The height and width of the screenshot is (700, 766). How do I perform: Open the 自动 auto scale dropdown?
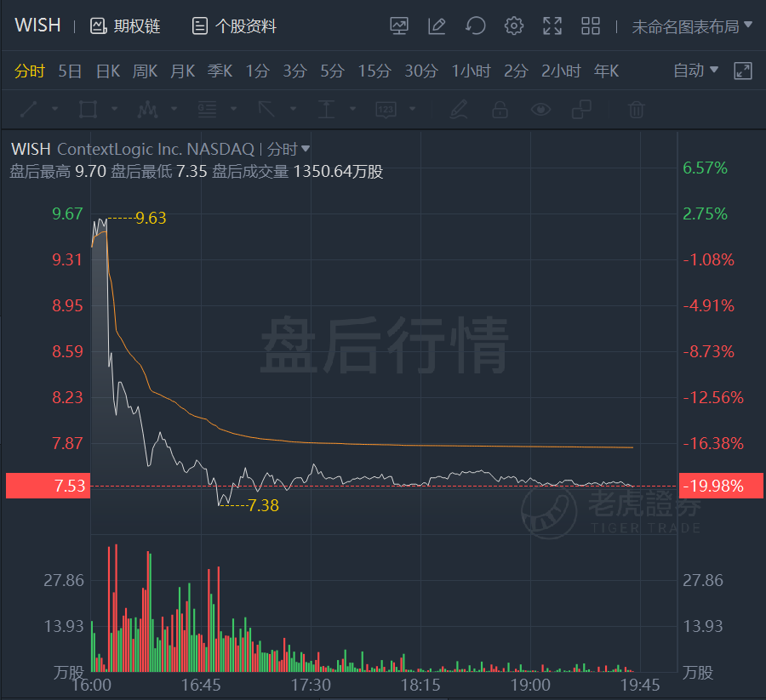(695, 71)
